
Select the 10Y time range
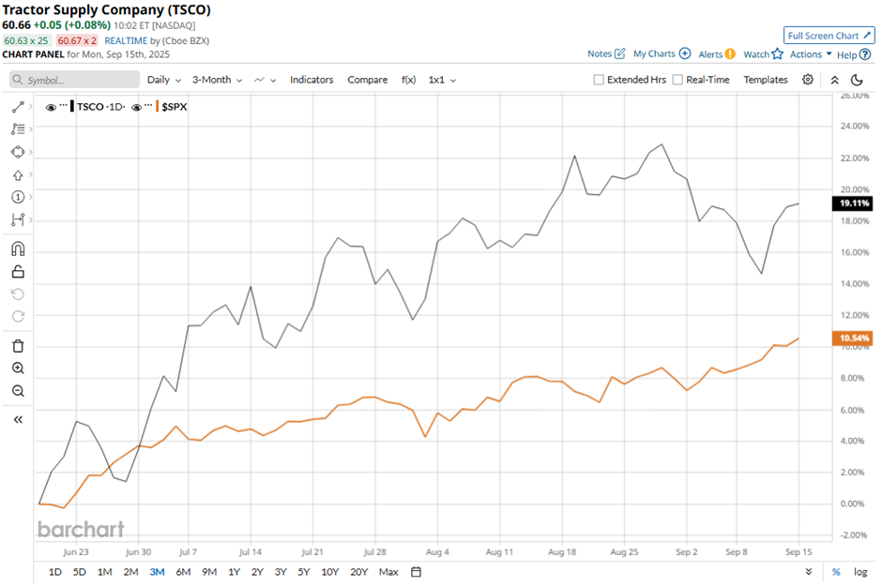330,572
